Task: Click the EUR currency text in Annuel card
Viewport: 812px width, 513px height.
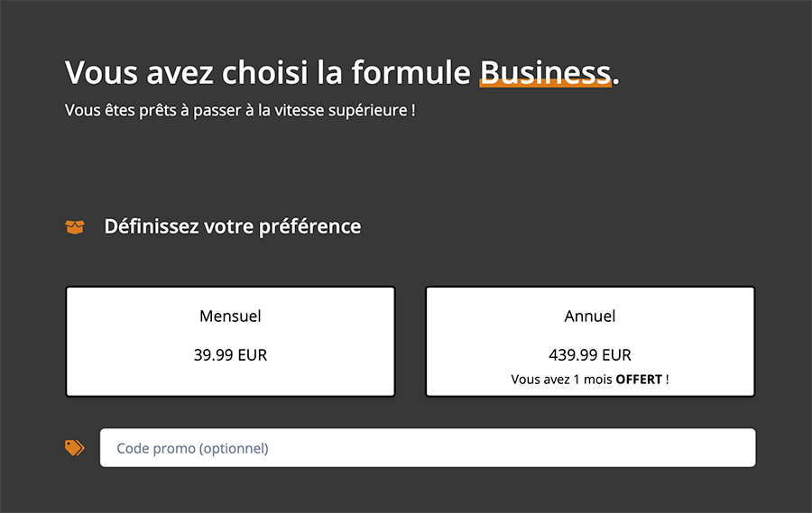Action: [x=617, y=355]
